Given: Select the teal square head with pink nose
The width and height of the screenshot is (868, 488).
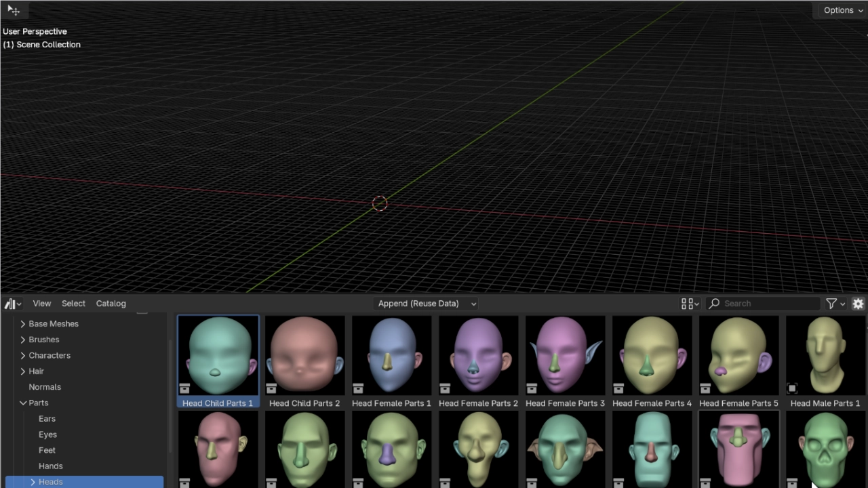Looking at the screenshot, I should click(x=652, y=449).
